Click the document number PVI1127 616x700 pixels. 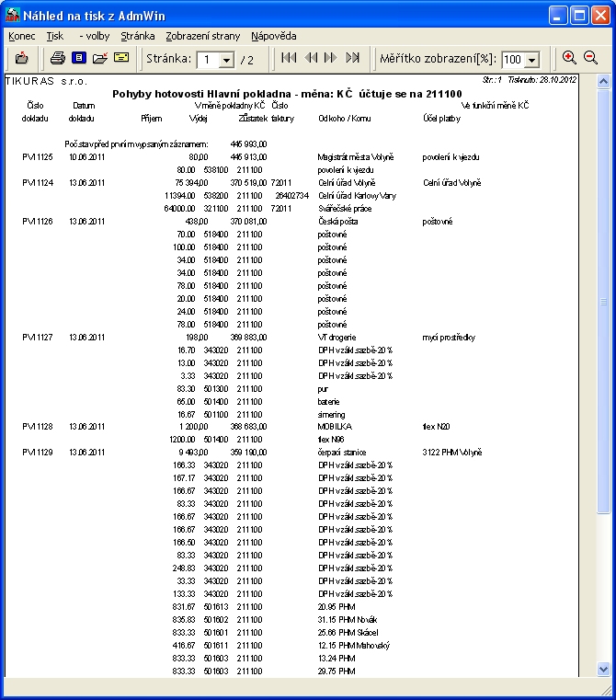pos(38,338)
